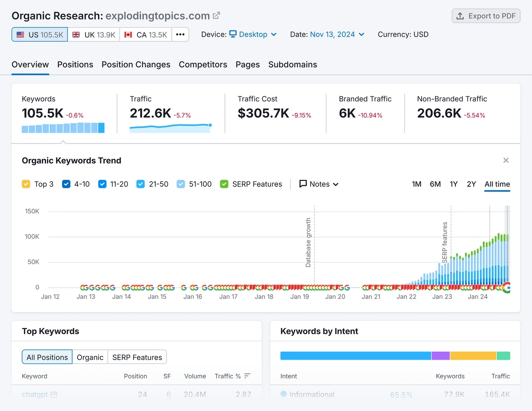This screenshot has width=532, height=411.
Task: Click the Keywords bar sparkline
Action: pos(63,128)
